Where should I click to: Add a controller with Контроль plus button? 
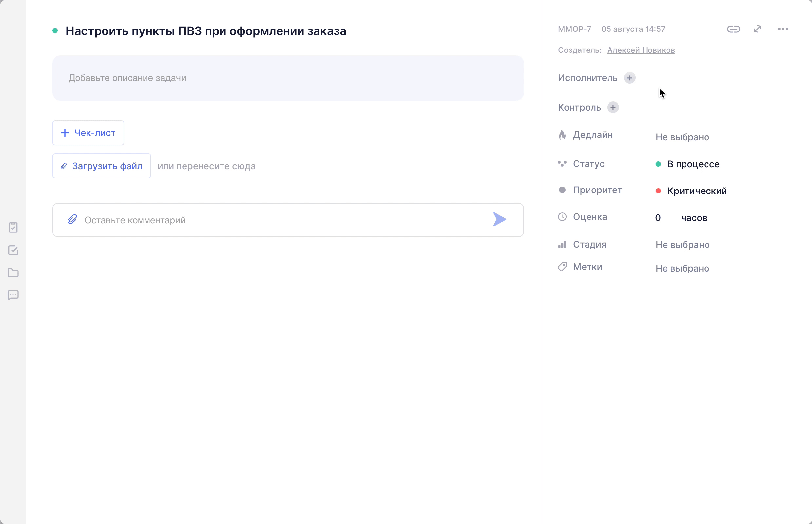pos(613,108)
